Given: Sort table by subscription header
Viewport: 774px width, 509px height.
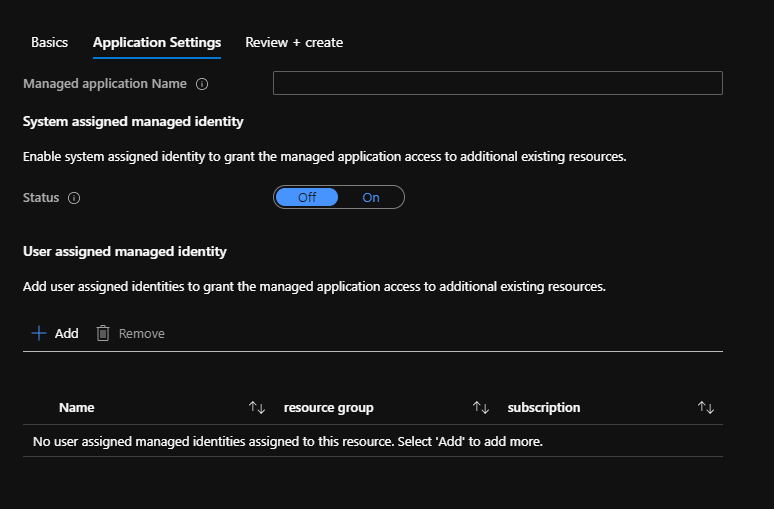Looking at the screenshot, I should (x=544, y=407).
